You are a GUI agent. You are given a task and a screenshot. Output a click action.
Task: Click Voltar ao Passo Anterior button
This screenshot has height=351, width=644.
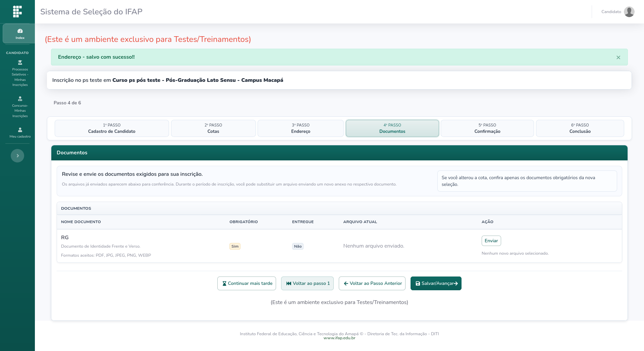coord(372,283)
